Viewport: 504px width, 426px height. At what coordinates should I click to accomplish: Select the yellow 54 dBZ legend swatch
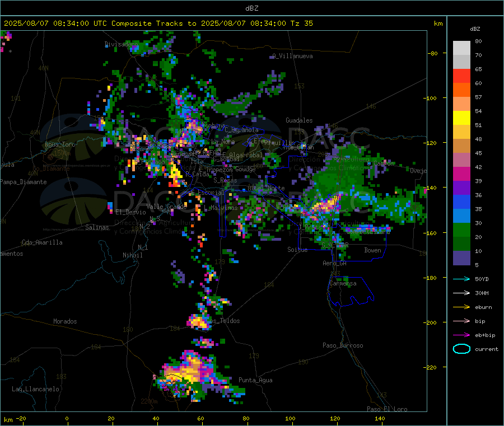(461, 118)
